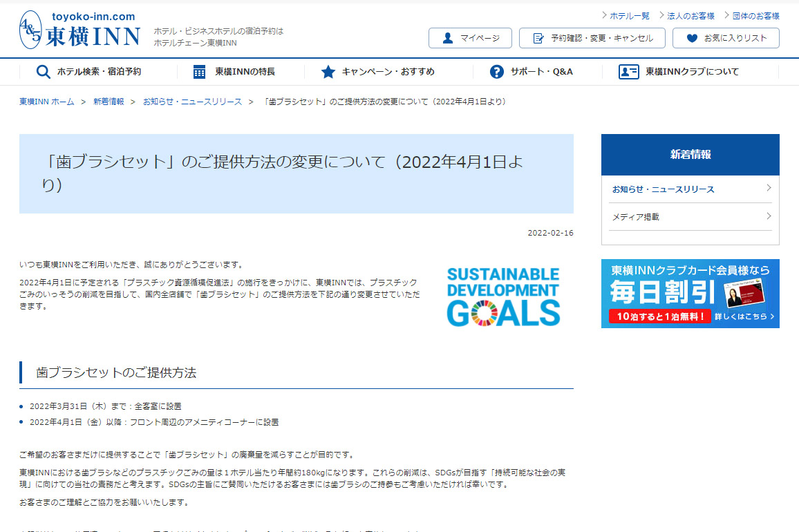Screen dimensions: 799x532
Task: Click the heart icon on お気に入りリスト
Action: click(x=692, y=38)
